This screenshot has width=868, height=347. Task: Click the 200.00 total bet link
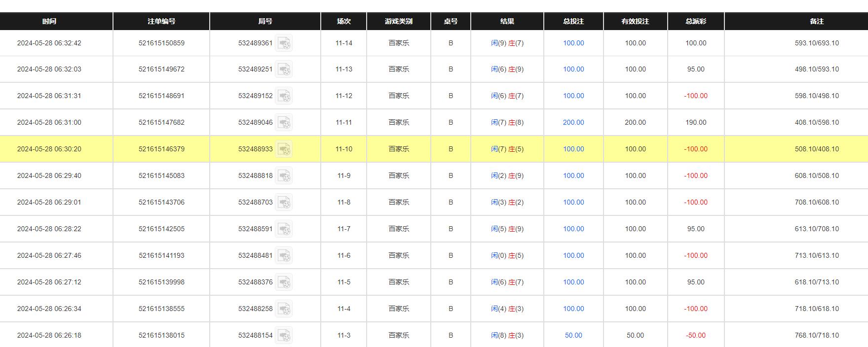tap(573, 122)
